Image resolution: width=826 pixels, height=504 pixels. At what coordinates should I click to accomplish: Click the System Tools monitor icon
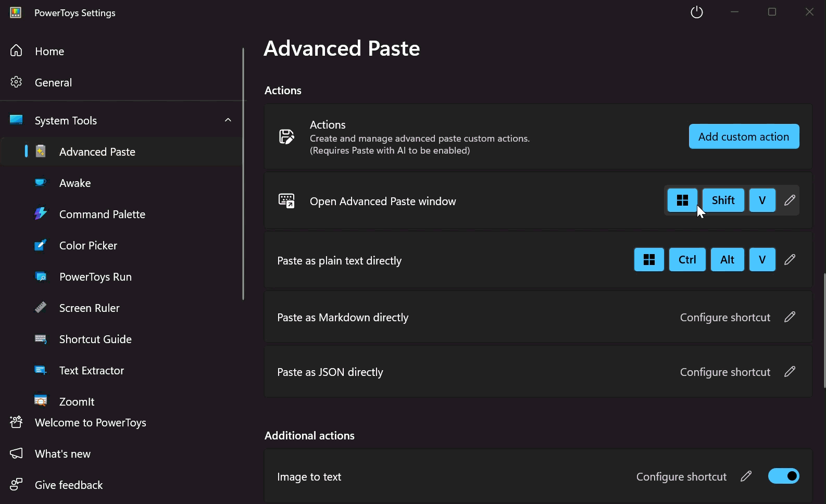(16, 120)
